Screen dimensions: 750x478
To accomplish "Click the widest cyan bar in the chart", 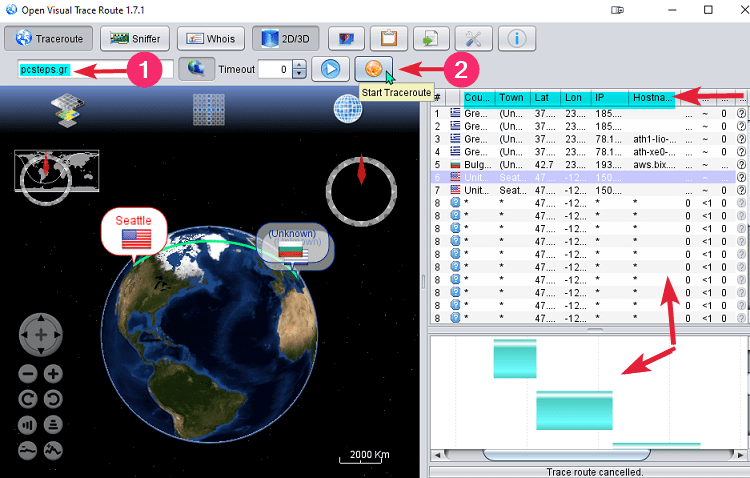I will click(656, 445).
